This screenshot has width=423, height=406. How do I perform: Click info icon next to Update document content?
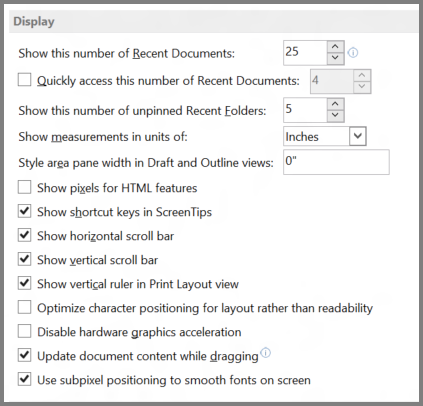click(266, 353)
